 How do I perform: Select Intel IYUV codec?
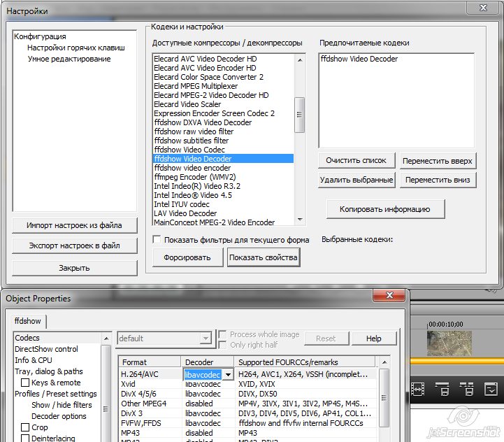(182, 204)
